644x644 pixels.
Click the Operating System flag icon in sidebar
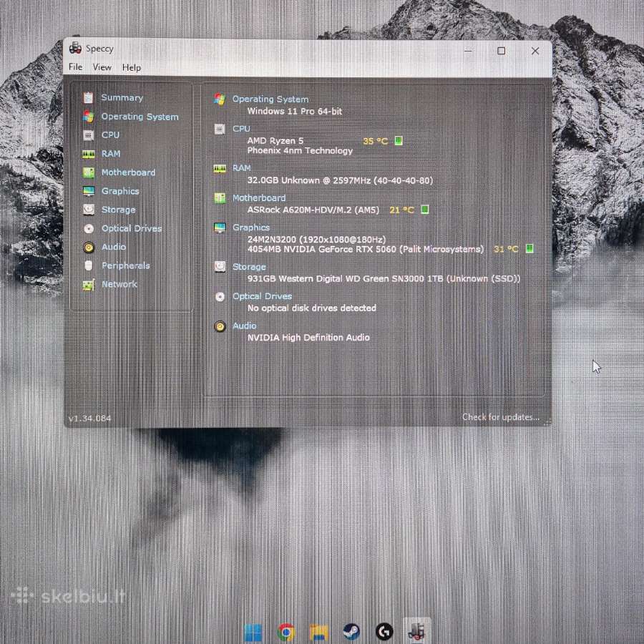pos(88,117)
